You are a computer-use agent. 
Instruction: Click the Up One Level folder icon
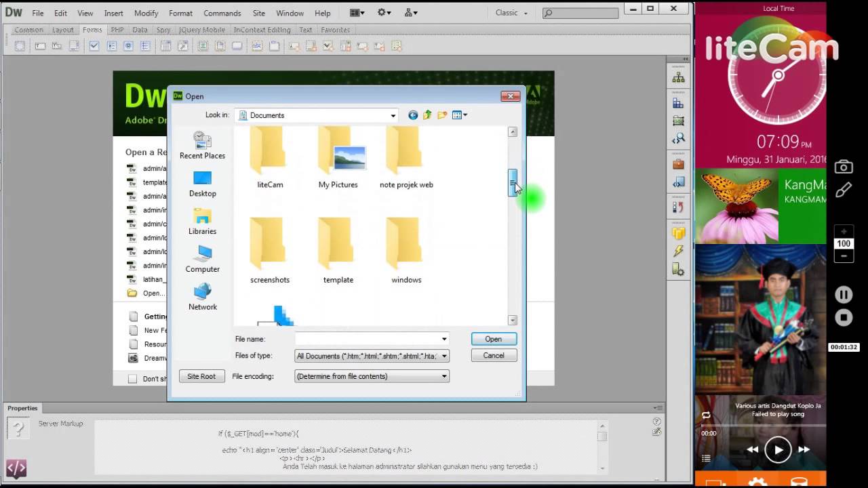(x=427, y=115)
